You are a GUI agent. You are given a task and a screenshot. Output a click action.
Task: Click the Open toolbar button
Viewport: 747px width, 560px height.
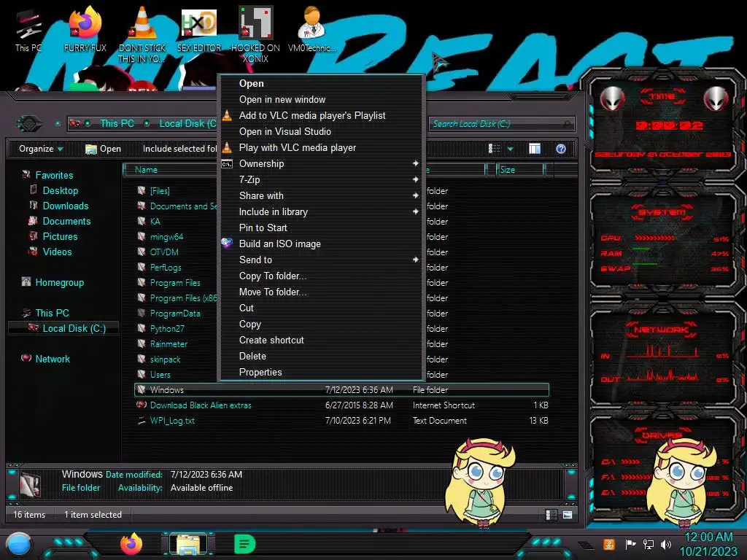104,149
